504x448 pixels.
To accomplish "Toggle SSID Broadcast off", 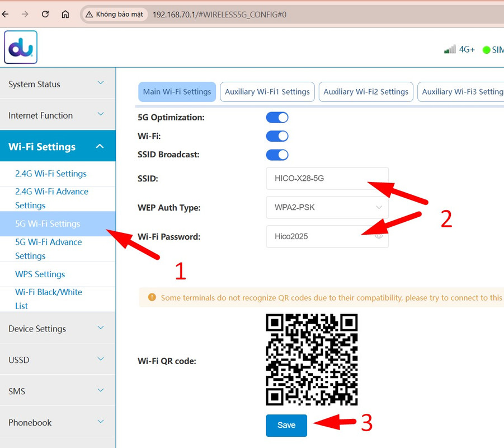I will (277, 155).
